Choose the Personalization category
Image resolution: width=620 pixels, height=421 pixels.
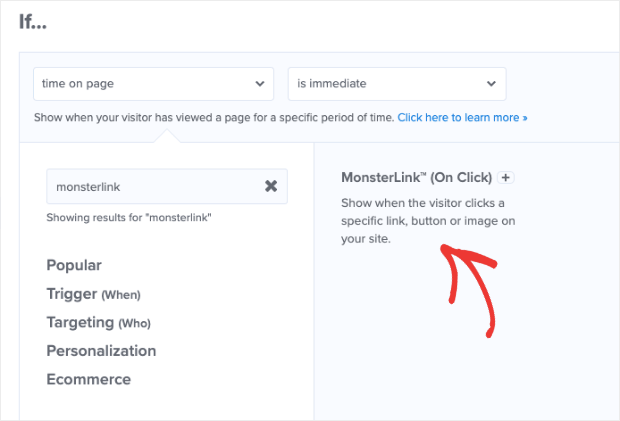[101, 351]
